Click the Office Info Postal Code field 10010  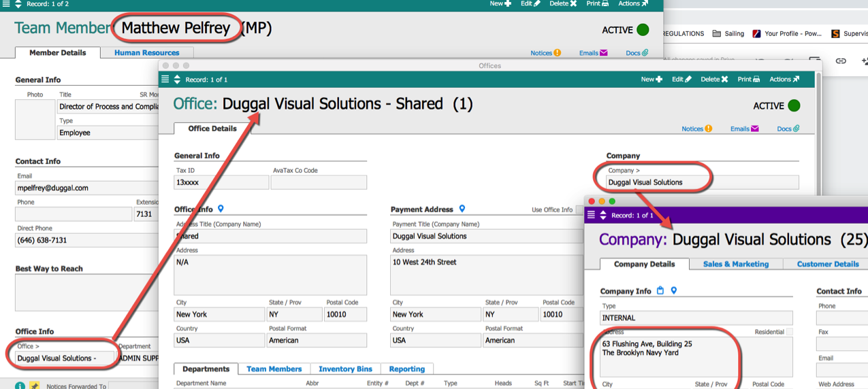tap(346, 314)
